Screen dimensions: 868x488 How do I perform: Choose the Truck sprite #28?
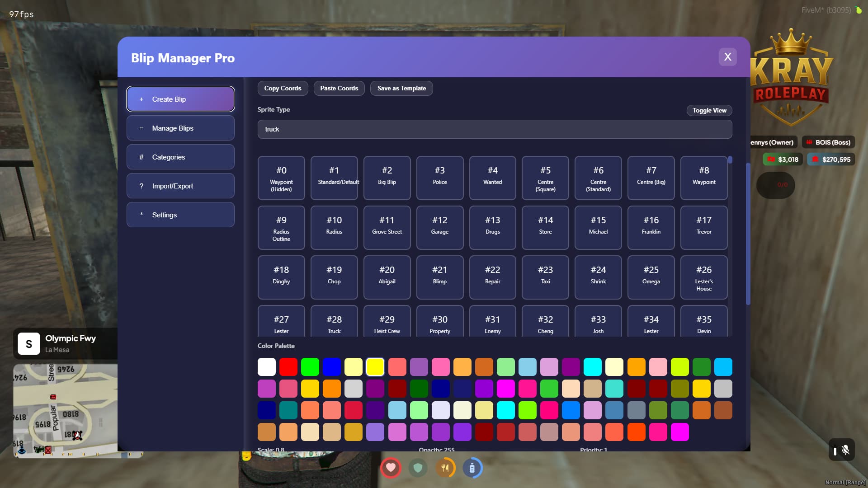tap(334, 321)
